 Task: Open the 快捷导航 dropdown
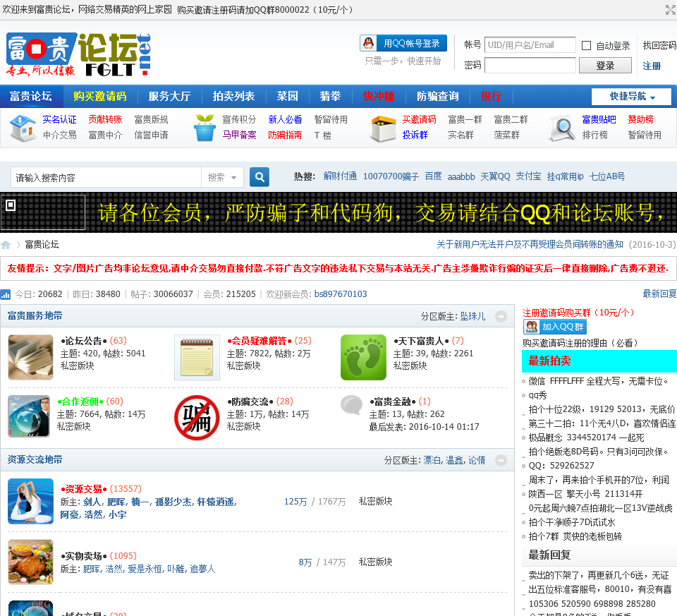tap(631, 97)
